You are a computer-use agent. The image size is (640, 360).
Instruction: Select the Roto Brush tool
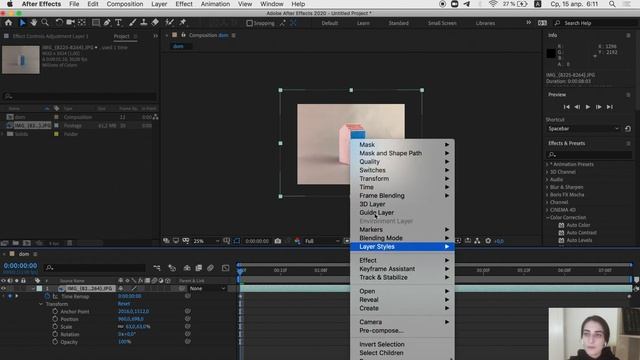[169, 23]
